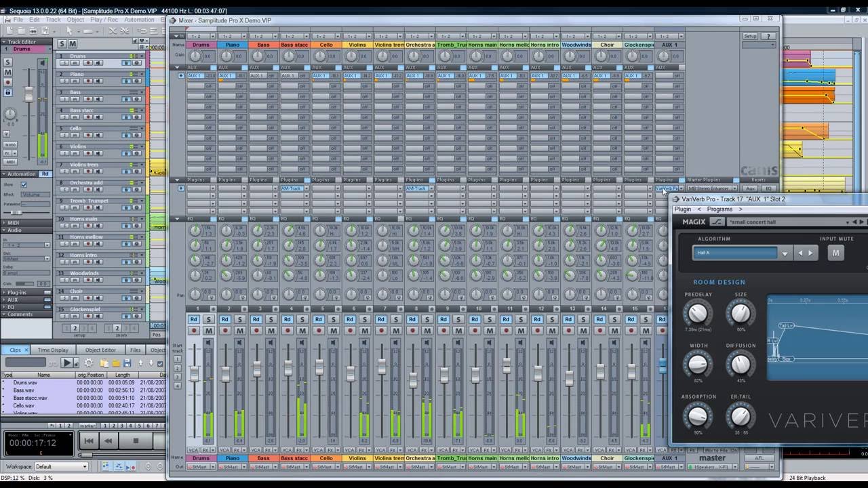
Task: Switch to the Time Display tab
Action: pyautogui.click(x=53, y=350)
